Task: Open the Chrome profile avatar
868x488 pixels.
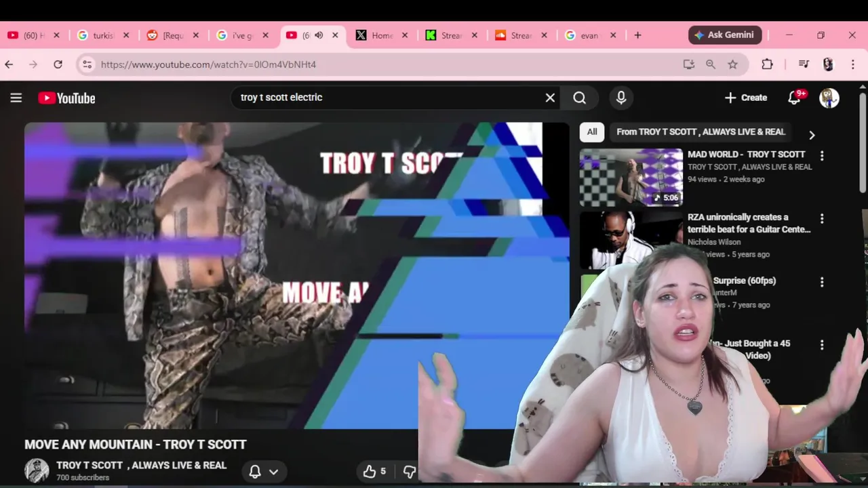Action: [828, 64]
